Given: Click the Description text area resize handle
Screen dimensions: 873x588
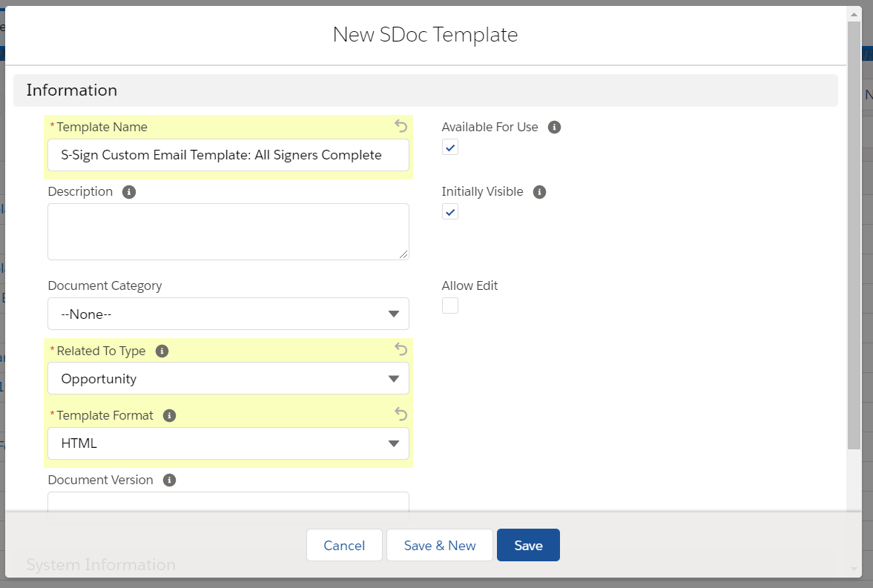Looking at the screenshot, I should [403, 254].
